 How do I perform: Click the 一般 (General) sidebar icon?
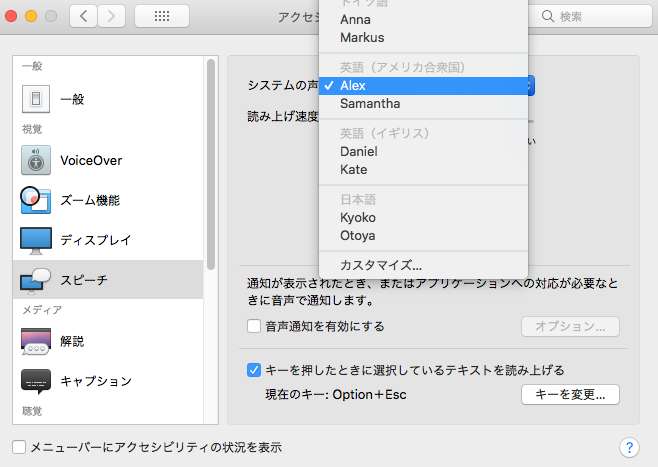pos(36,99)
